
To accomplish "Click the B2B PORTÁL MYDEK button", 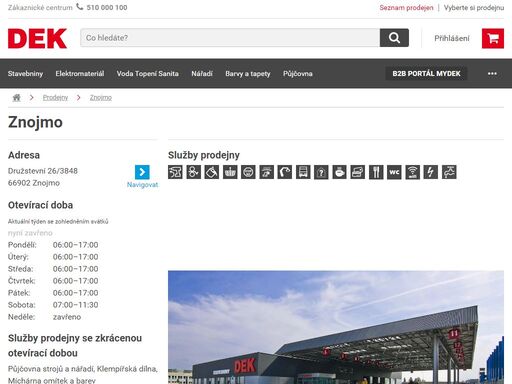I will click(x=426, y=74).
